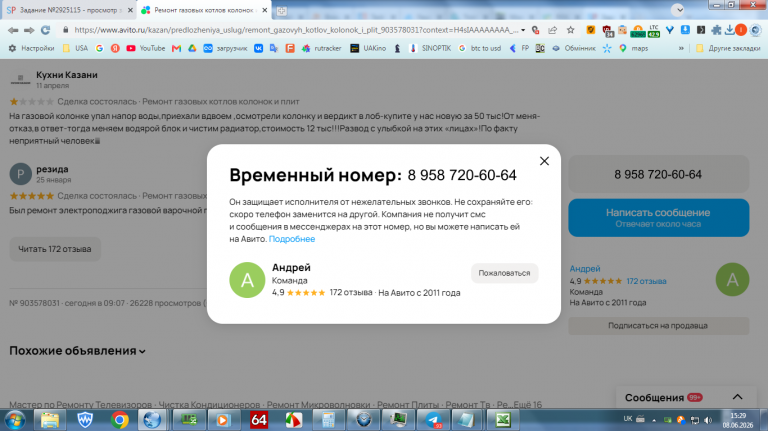Open 'Читать 172 отзыва' button
Viewport: 768px width, 431px height.
[55, 249]
